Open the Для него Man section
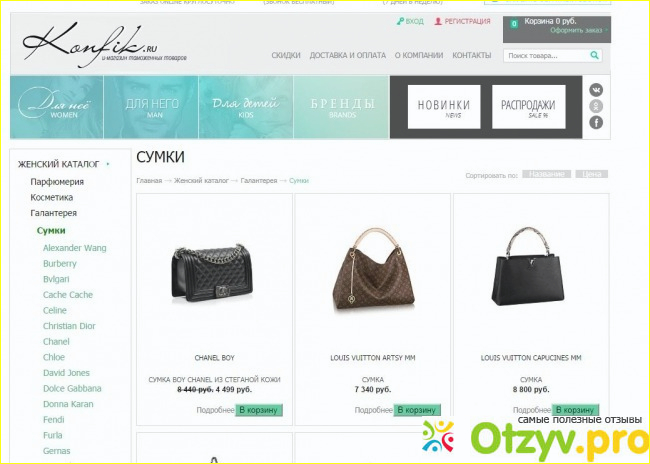Image resolution: width=650 pixels, height=464 pixels. [151, 107]
